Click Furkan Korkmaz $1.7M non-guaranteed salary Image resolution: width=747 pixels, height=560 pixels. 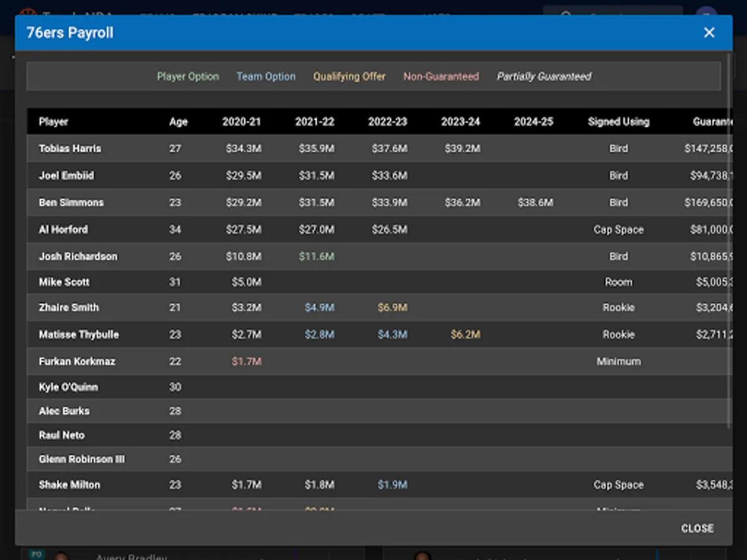pyautogui.click(x=247, y=361)
